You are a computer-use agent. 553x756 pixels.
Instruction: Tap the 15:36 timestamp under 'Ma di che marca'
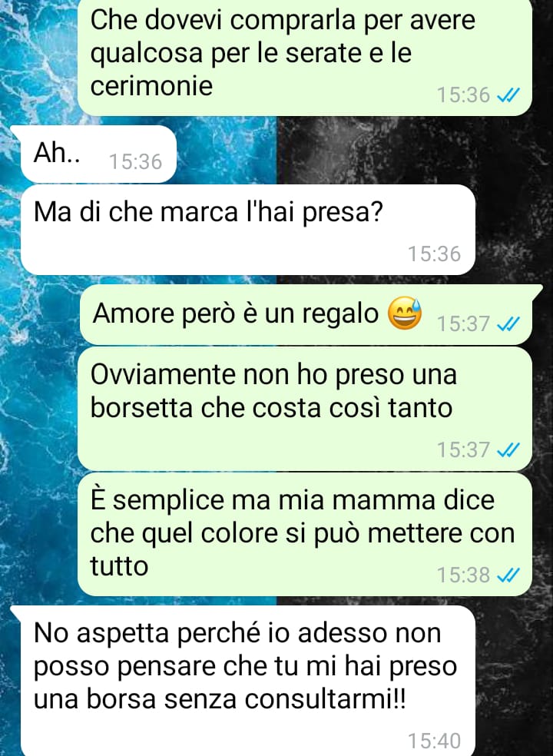point(435,254)
